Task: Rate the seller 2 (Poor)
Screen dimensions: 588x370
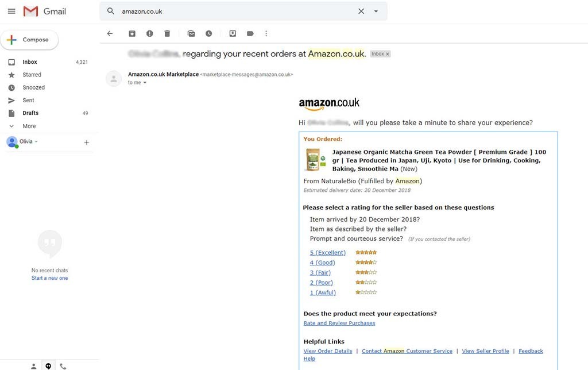Action: point(322,283)
